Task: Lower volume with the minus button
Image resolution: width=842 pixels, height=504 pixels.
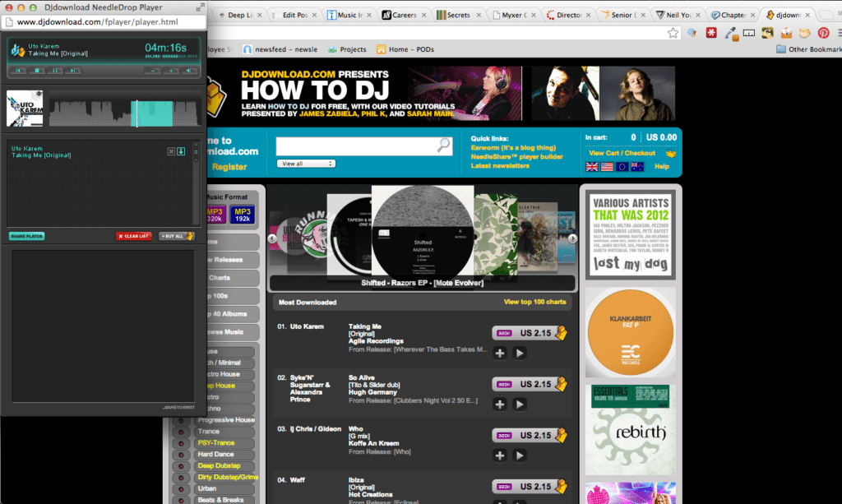Action: 152,71
